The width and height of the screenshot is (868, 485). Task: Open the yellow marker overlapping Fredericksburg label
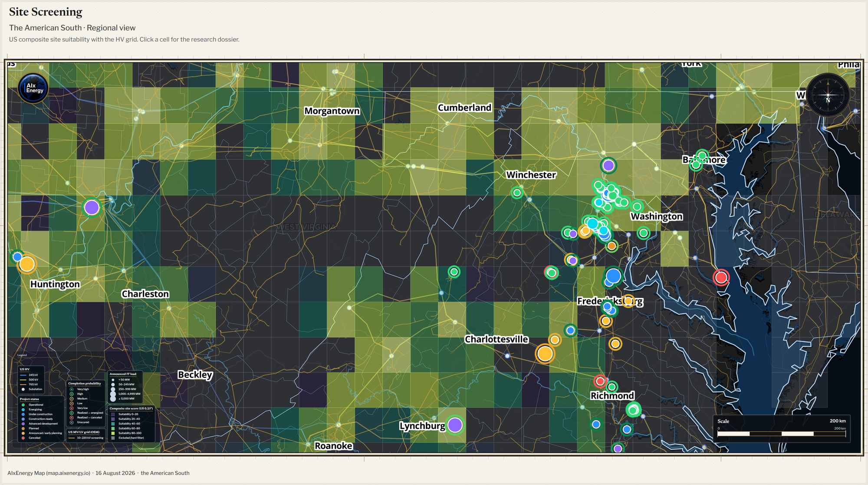point(628,301)
